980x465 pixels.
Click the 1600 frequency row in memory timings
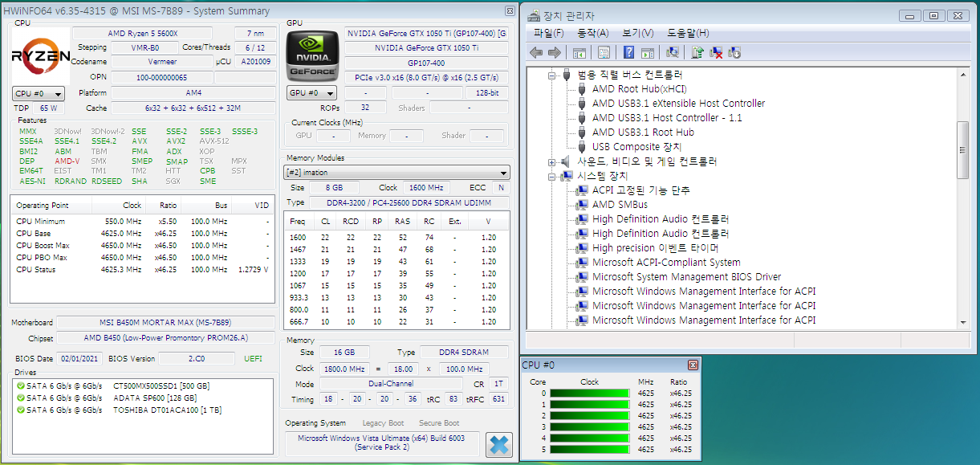click(396, 238)
